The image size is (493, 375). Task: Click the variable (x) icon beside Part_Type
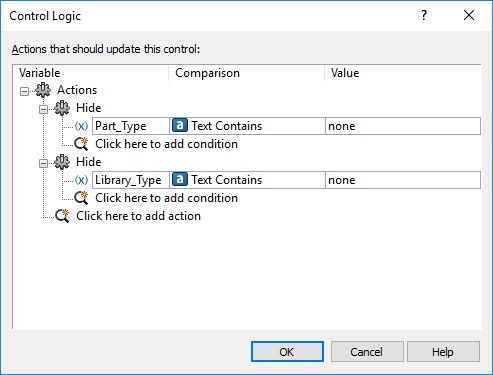[x=81, y=126]
